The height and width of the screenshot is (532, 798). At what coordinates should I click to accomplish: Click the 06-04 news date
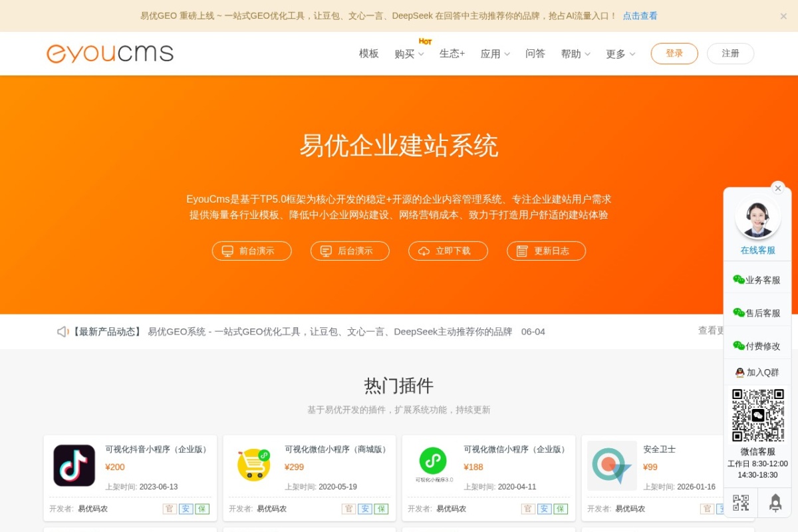click(533, 331)
